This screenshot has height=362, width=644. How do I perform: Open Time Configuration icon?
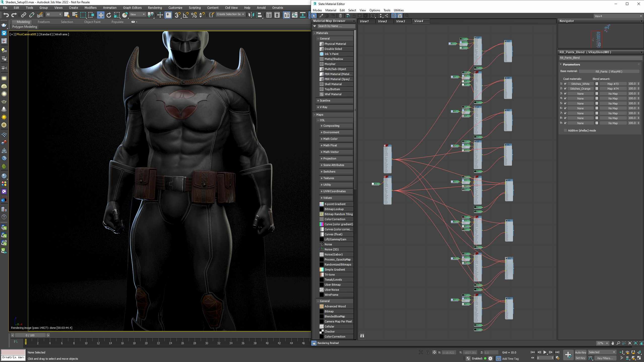click(557, 358)
